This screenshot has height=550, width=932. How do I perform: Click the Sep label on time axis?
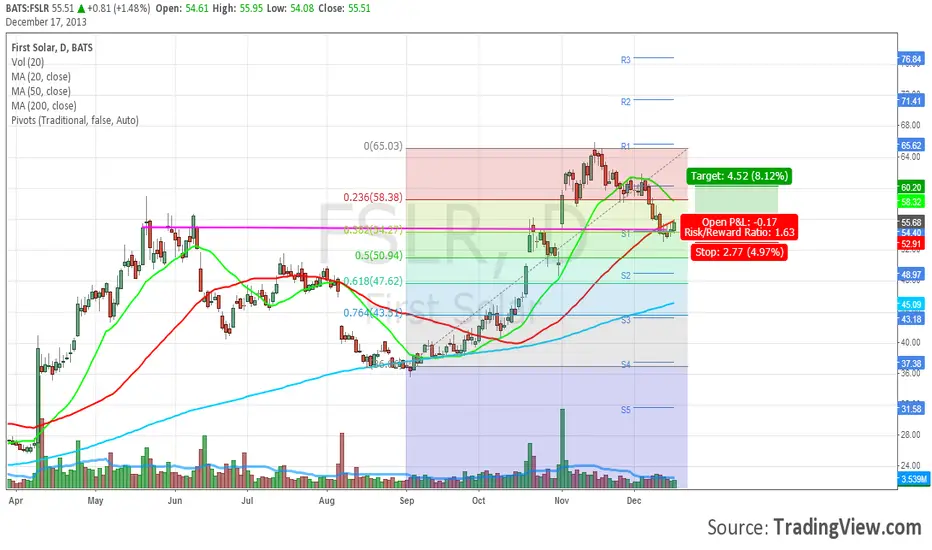coord(407,501)
